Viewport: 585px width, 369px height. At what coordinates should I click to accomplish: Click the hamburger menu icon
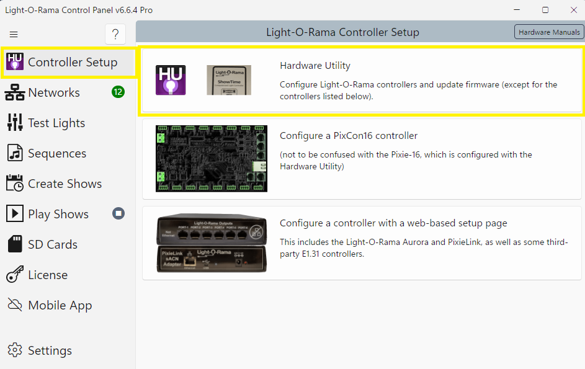(14, 34)
